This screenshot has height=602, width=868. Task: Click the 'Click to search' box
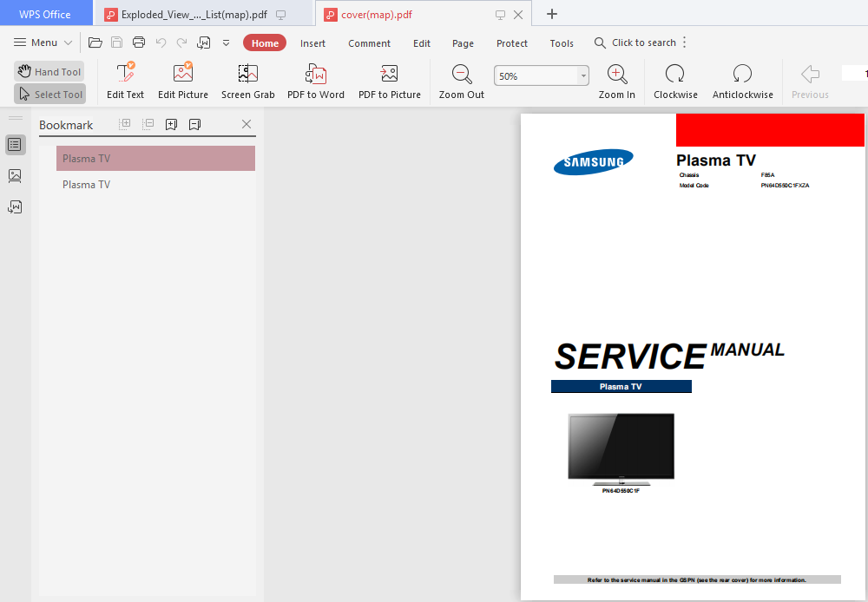635,43
